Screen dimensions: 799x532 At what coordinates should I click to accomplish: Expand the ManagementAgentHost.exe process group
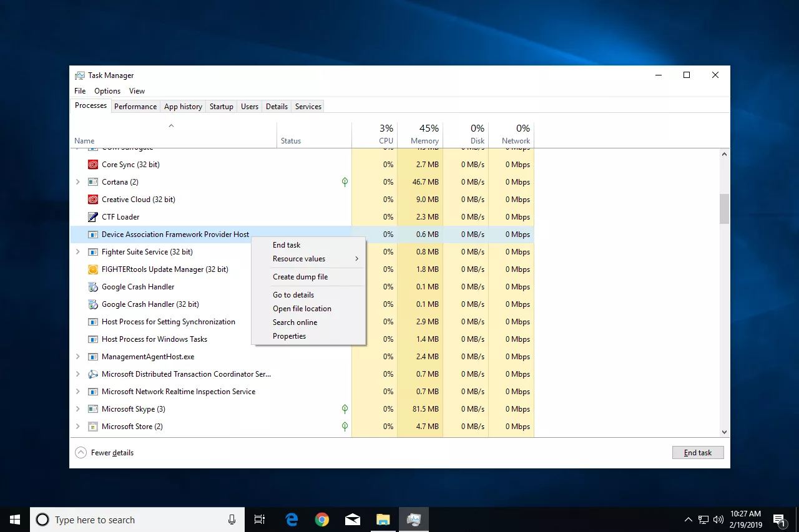click(x=77, y=357)
